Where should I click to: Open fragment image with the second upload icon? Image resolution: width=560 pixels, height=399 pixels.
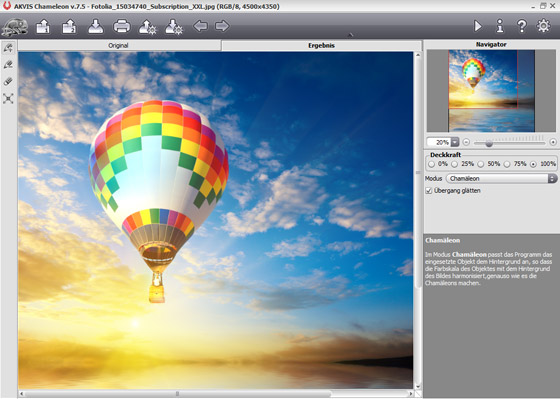(69, 27)
